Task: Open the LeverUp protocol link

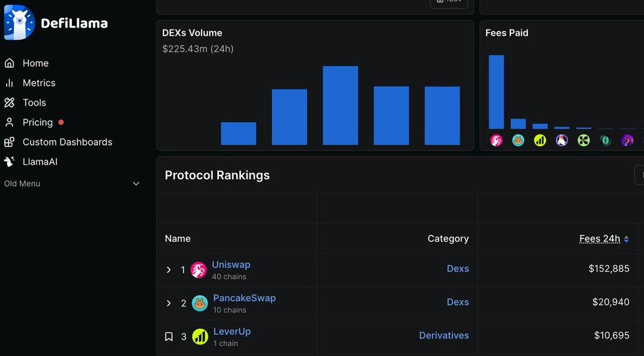Action: pos(232,332)
